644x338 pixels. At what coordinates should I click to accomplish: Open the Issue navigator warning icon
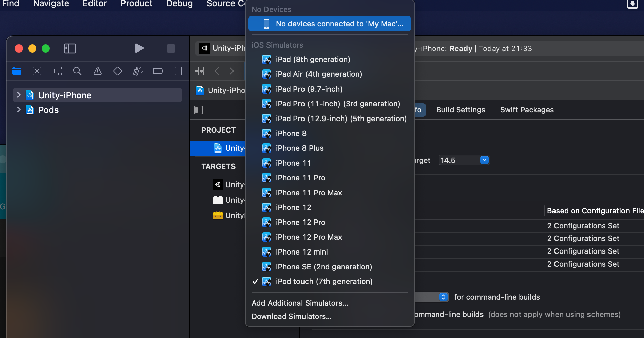click(x=98, y=71)
